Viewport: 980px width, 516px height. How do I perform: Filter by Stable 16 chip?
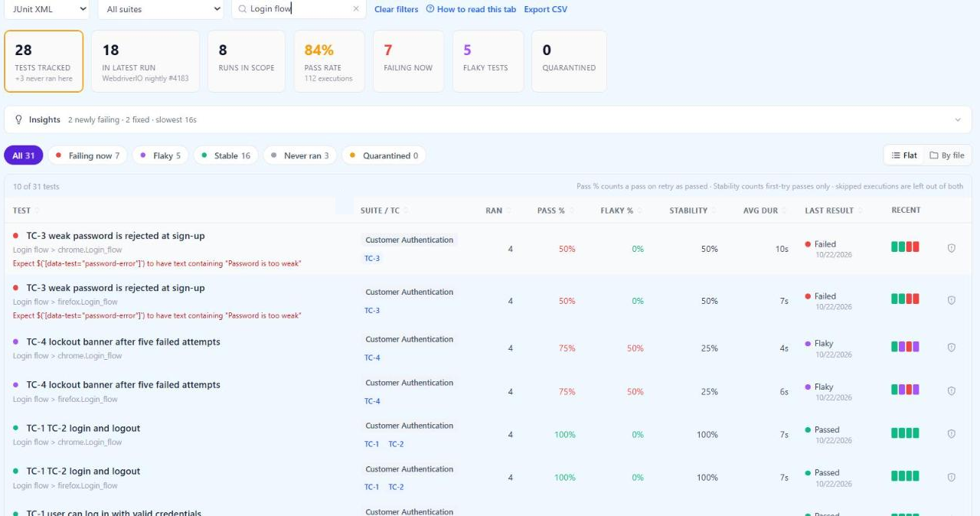pos(226,155)
